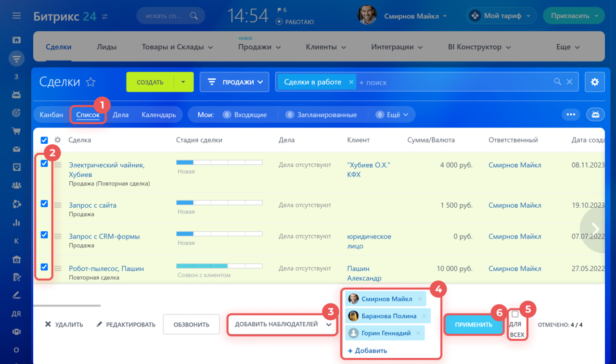Viewport: 616px width, 364px height.
Task: Click the robot icon button at right
Action: (595, 114)
